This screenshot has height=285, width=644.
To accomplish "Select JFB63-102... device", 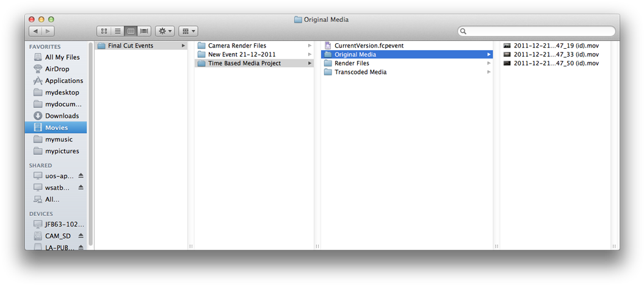I will [56, 224].
